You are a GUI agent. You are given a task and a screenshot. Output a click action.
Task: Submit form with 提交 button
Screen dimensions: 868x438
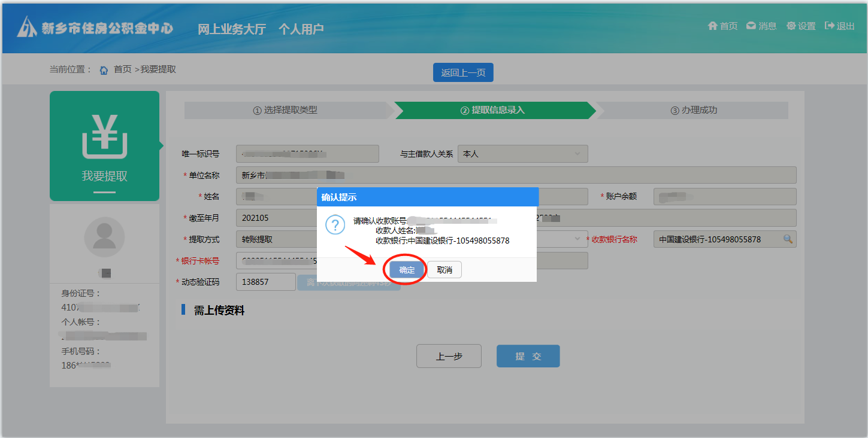tap(528, 356)
